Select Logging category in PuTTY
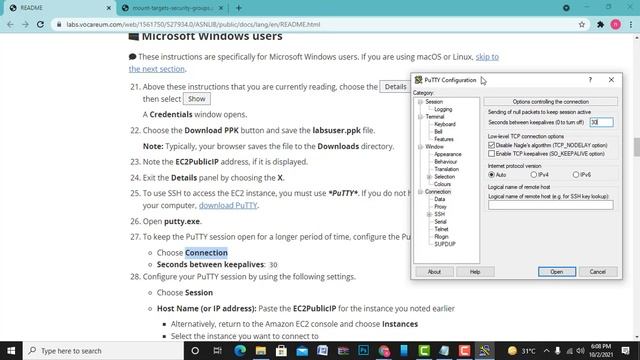The height and width of the screenshot is (360, 640). tap(443, 109)
